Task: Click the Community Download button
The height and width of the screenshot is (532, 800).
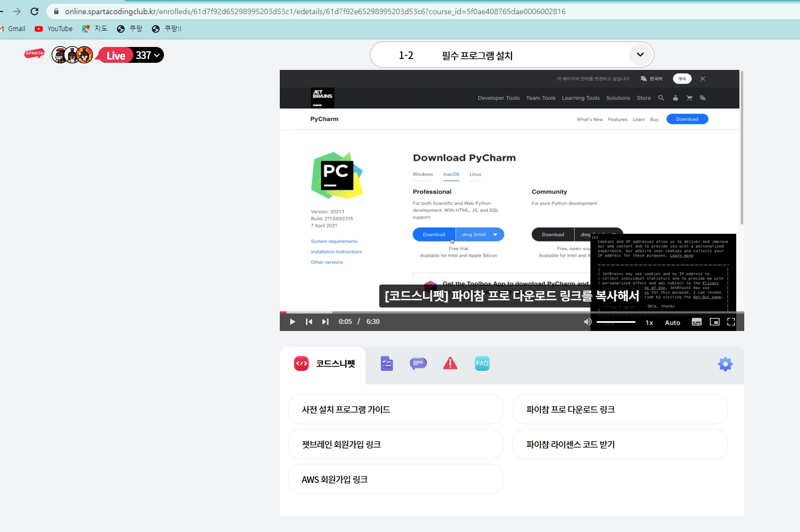Action: (553, 234)
